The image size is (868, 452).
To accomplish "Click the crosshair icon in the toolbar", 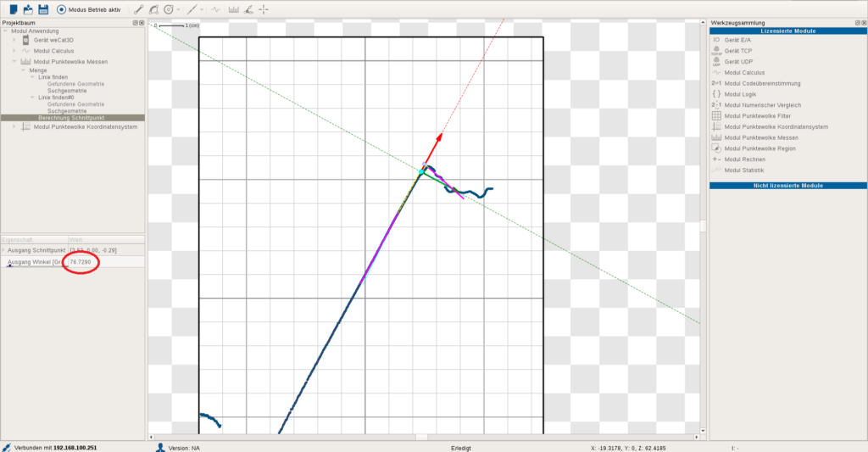I will click(264, 9).
